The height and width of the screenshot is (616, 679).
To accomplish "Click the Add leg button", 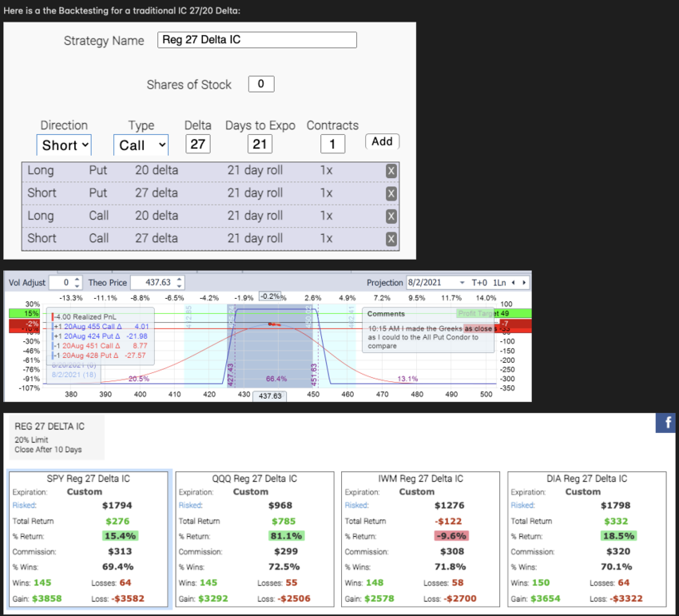I will tap(382, 141).
